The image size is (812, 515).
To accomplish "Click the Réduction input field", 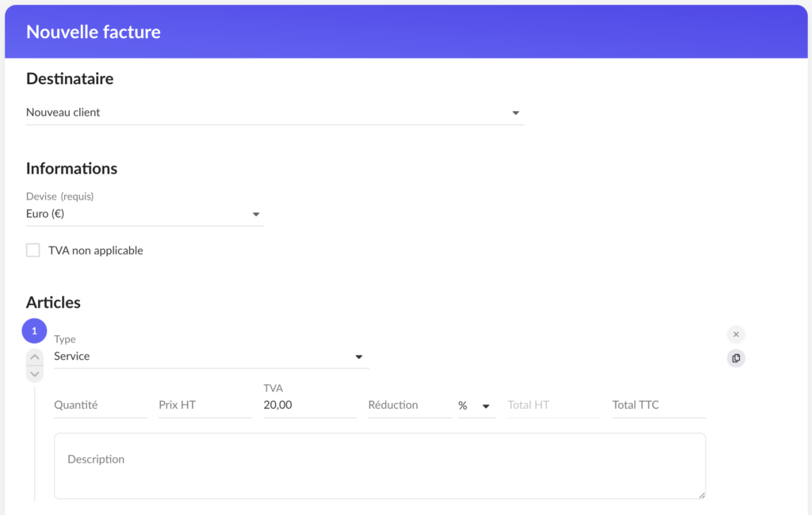I will tap(409, 405).
